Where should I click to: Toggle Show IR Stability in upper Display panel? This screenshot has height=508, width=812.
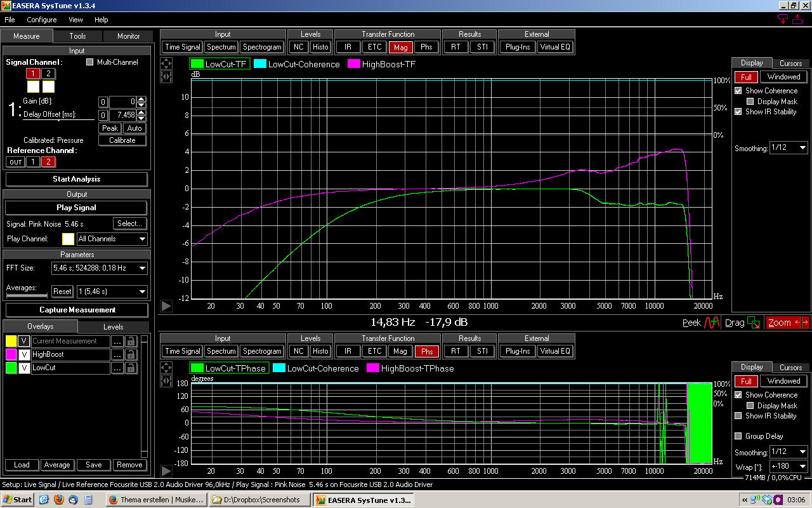tap(738, 112)
